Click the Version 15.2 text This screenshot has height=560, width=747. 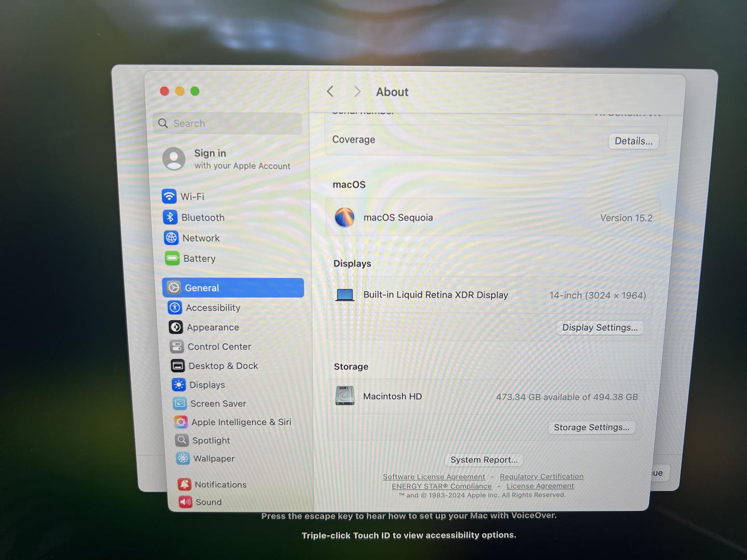coord(626,218)
